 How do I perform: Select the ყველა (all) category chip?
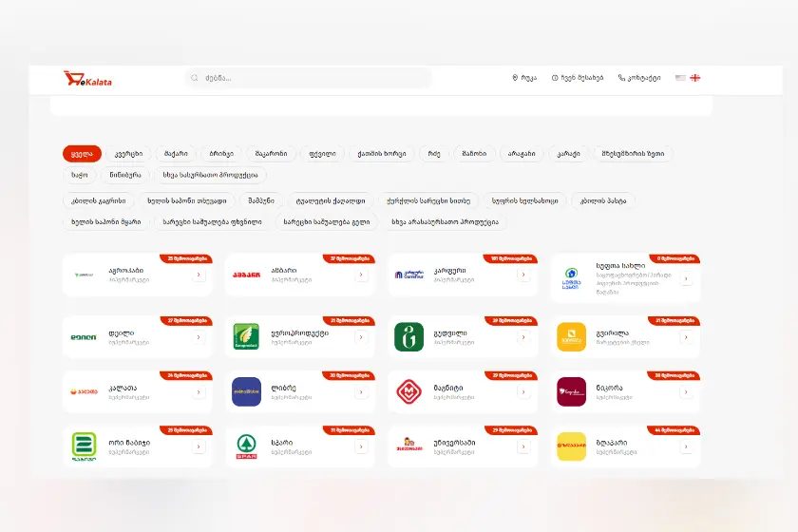pos(82,154)
